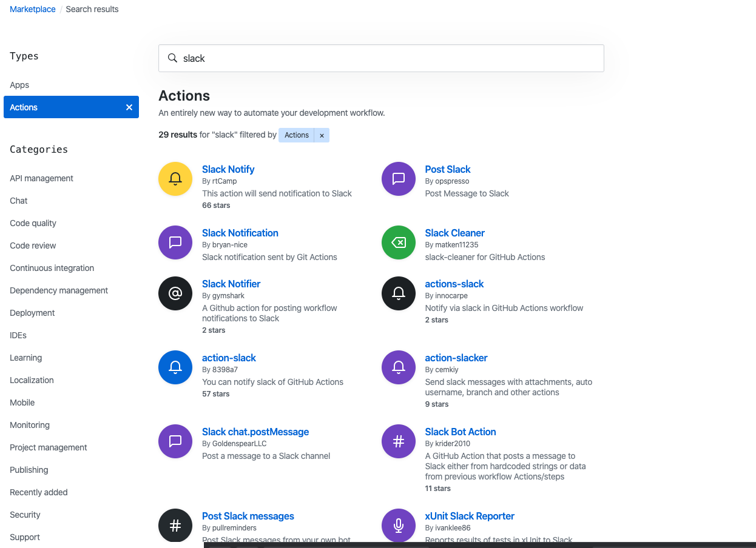Click the magnifier icon in the search box

[172, 58]
